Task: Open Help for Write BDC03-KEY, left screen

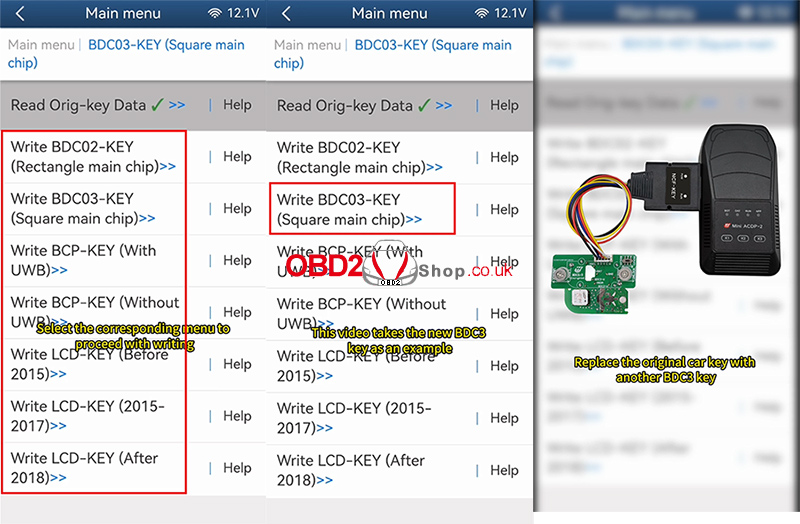Action: (237, 208)
